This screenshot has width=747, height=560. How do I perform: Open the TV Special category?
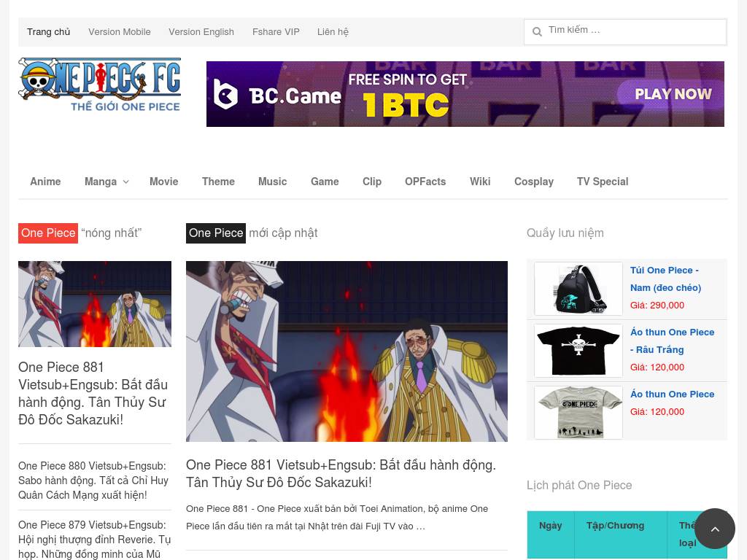pyautogui.click(x=603, y=182)
